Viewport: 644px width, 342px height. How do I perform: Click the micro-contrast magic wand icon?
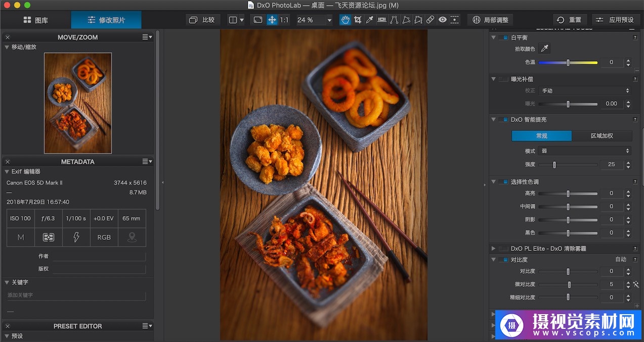point(636,284)
